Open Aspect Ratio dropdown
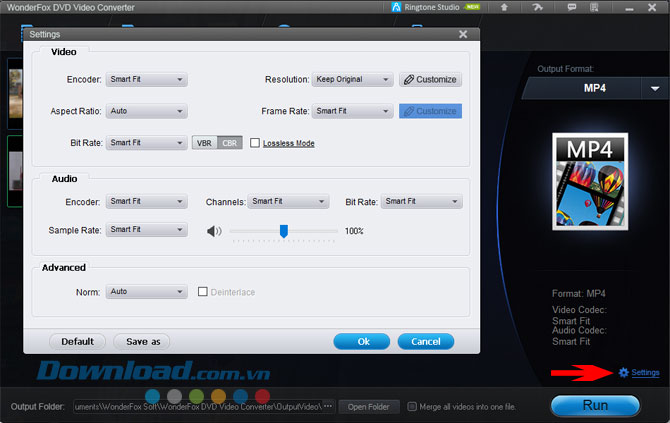Viewport: 670px width, 423px height. 147,111
